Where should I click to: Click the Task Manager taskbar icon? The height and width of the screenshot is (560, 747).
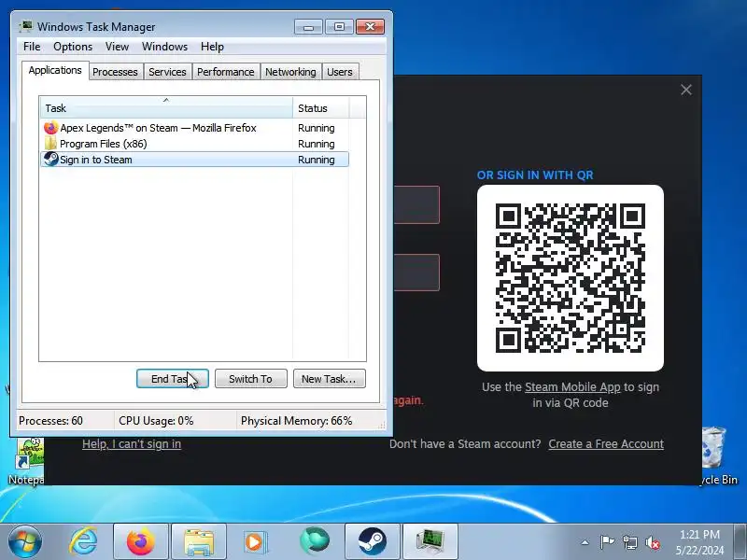[430, 541]
